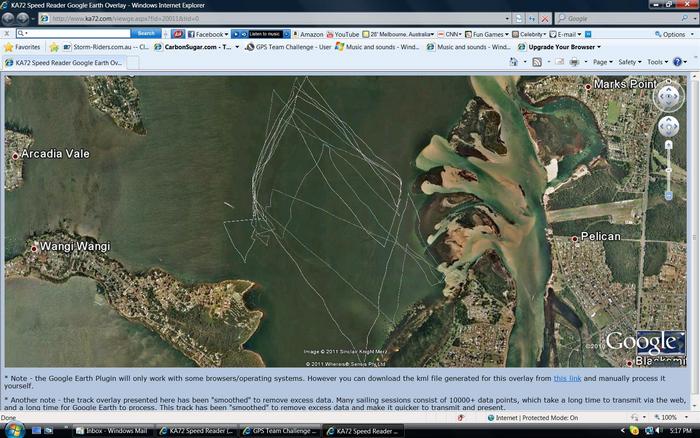Click the Print icon in command bar
This screenshot has height=438, width=700.
click(576, 62)
